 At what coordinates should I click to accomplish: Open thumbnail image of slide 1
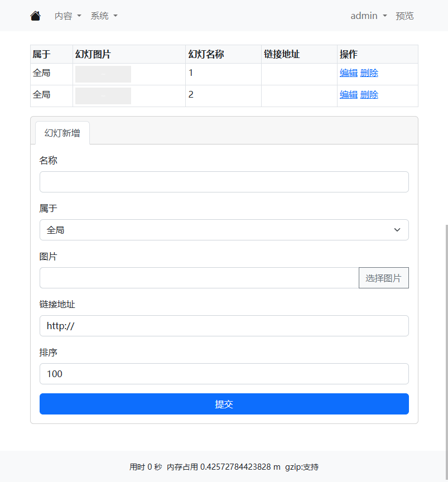click(103, 74)
